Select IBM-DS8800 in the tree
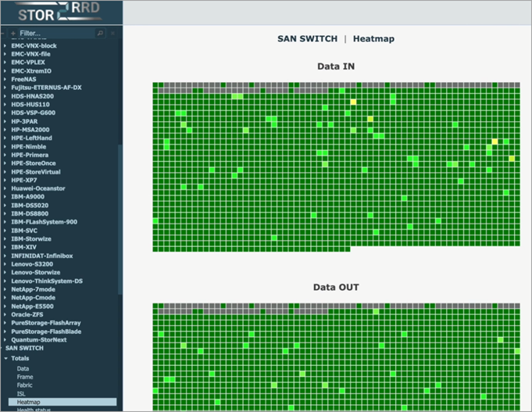This screenshot has height=412, width=532. click(30, 213)
